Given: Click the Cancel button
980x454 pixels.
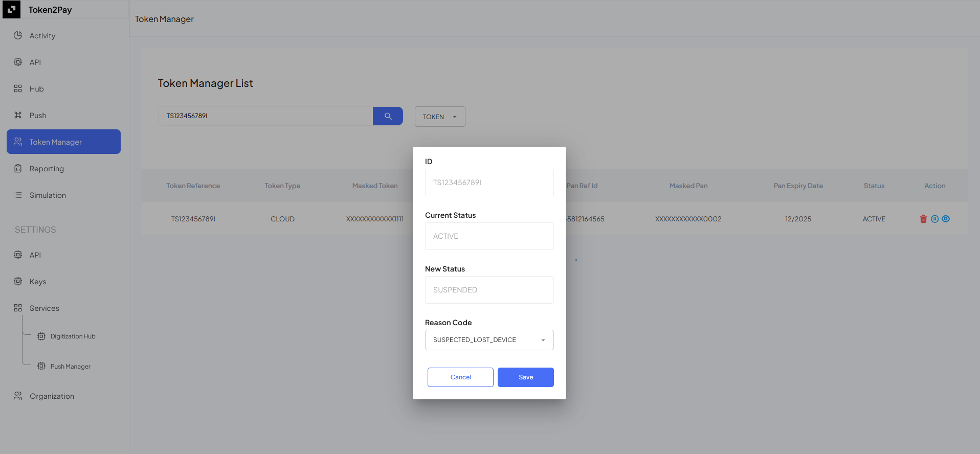Looking at the screenshot, I should pyautogui.click(x=460, y=377).
